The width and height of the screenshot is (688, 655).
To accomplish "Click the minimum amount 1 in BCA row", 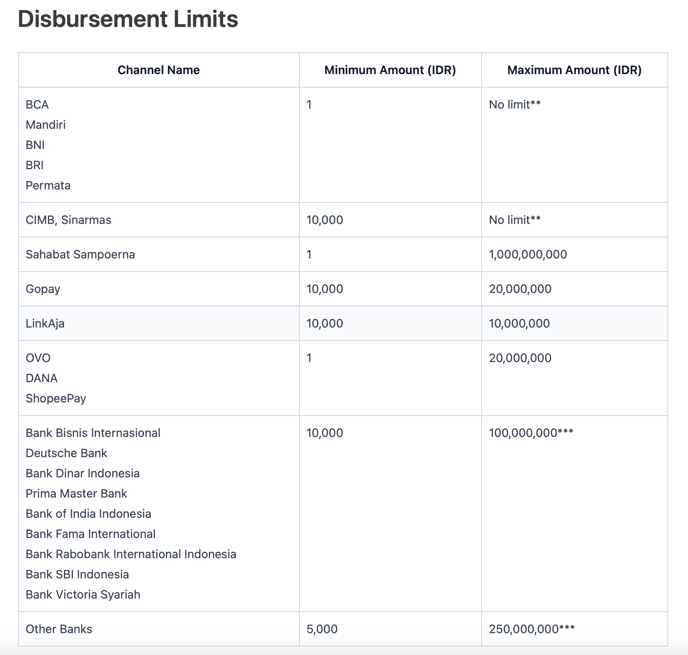I will (309, 105).
